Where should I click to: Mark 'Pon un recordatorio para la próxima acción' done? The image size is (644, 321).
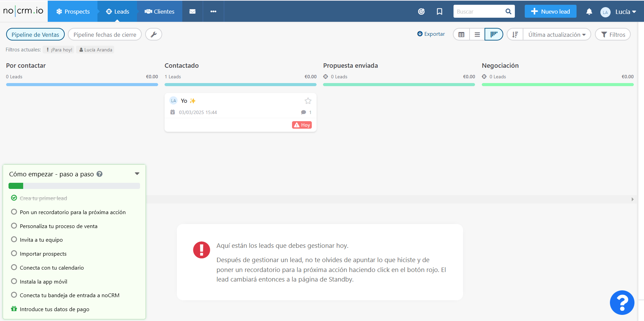(14, 212)
